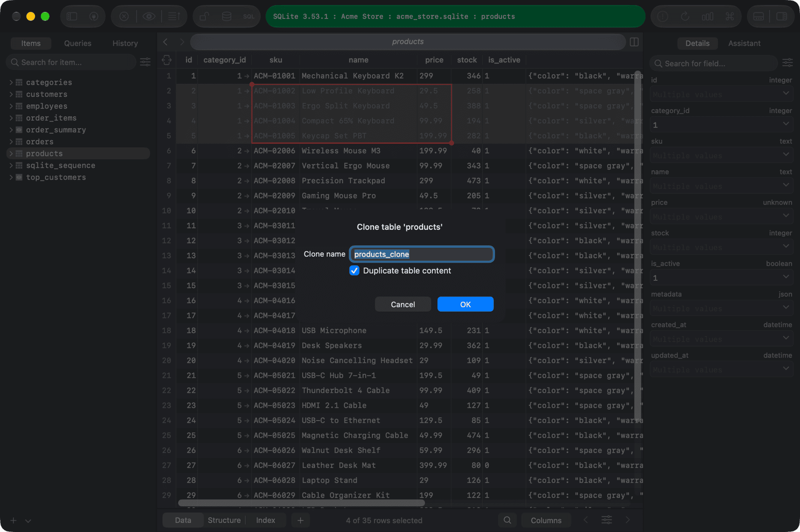
Task: Expand the top_customers tree item
Action: tap(11, 177)
